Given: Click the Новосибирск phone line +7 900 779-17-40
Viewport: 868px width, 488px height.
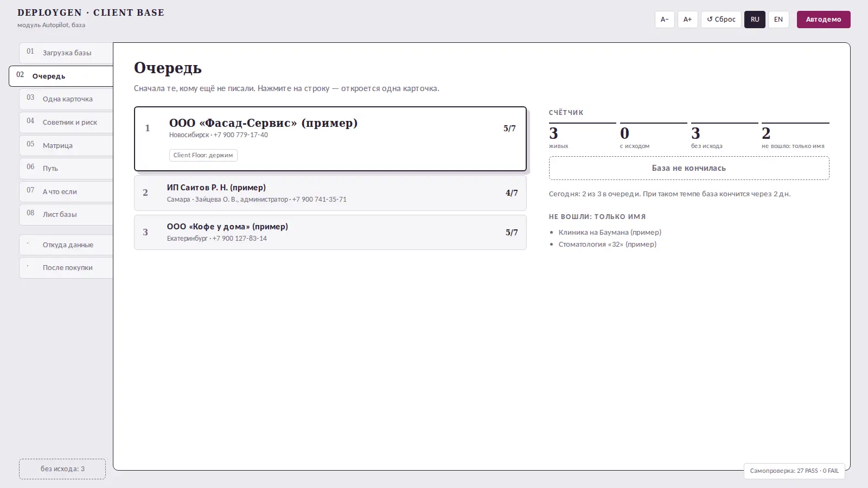Looking at the screenshot, I should tap(218, 135).
